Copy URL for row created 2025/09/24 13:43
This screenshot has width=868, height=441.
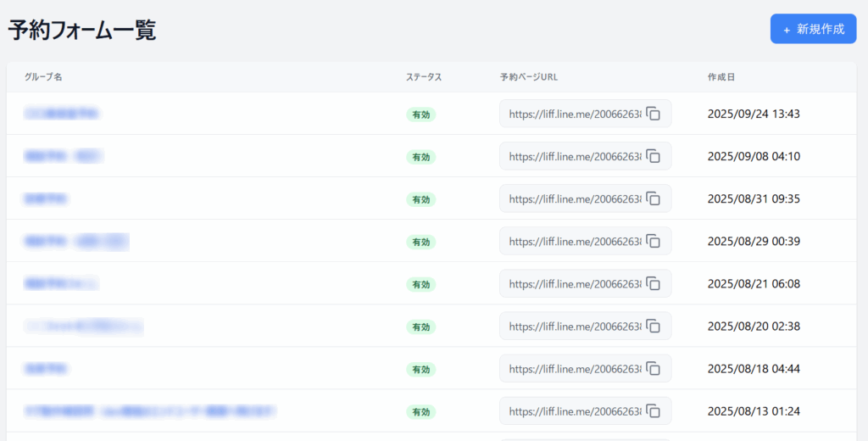click(654, 114)
